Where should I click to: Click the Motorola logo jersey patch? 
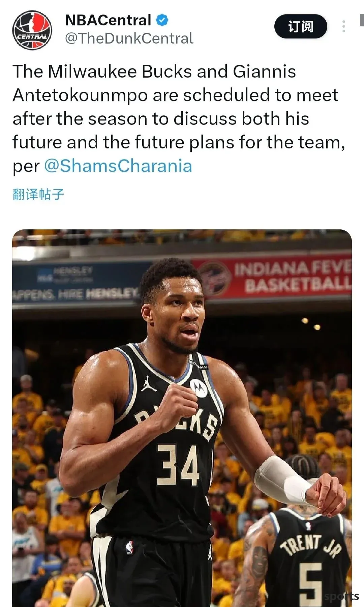click(x=198, y=387)
